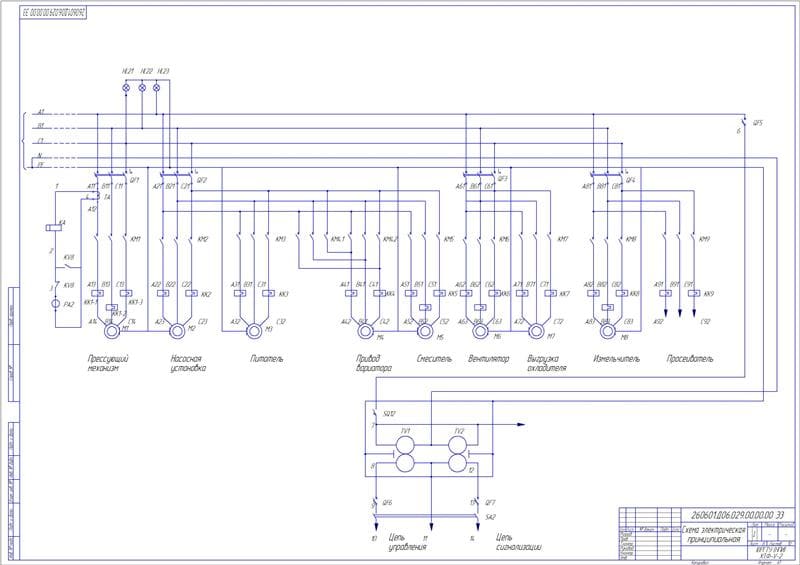The width and height of the screenshot is (800, 565).
Task: Click the QF7 breaker contact symbol
Action: 477,503
